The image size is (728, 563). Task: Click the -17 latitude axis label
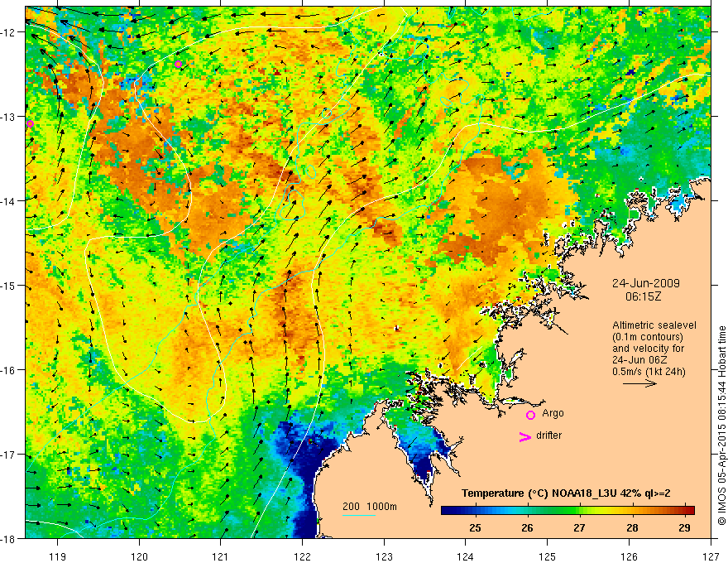[x=10, y=455]
